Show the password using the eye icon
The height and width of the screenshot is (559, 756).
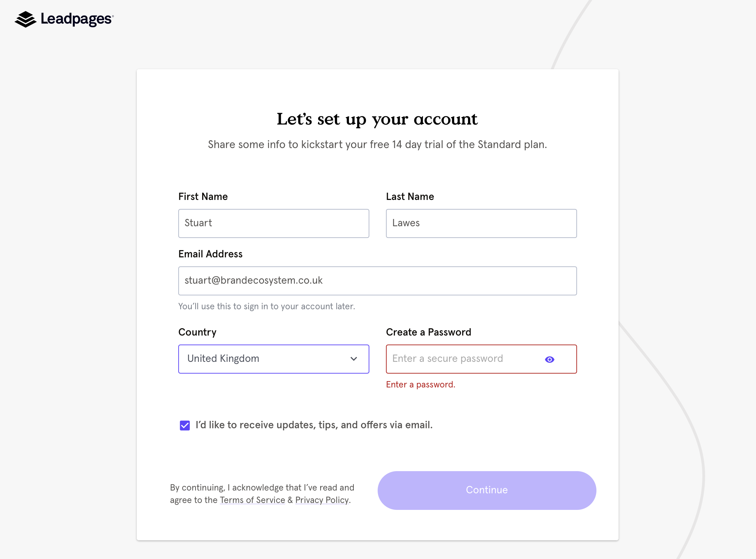[549, 359]
